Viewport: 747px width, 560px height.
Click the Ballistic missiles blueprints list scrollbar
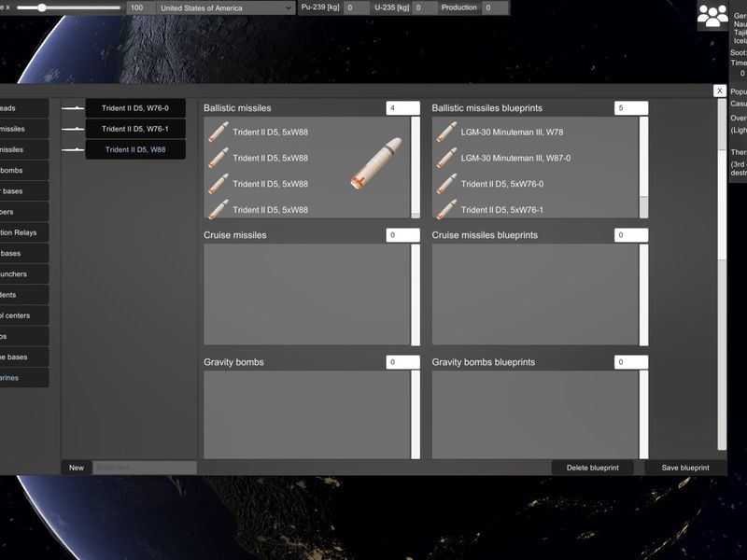(x=643, y=168)
